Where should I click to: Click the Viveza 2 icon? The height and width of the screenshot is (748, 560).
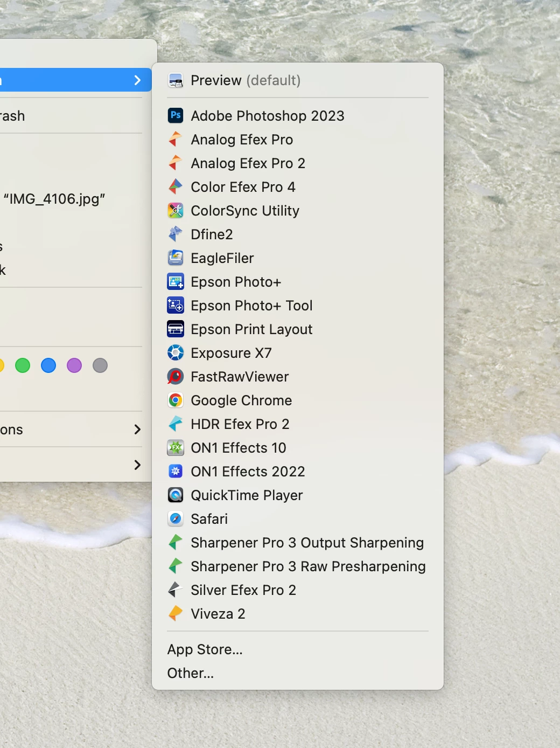(x=176, y=613)
